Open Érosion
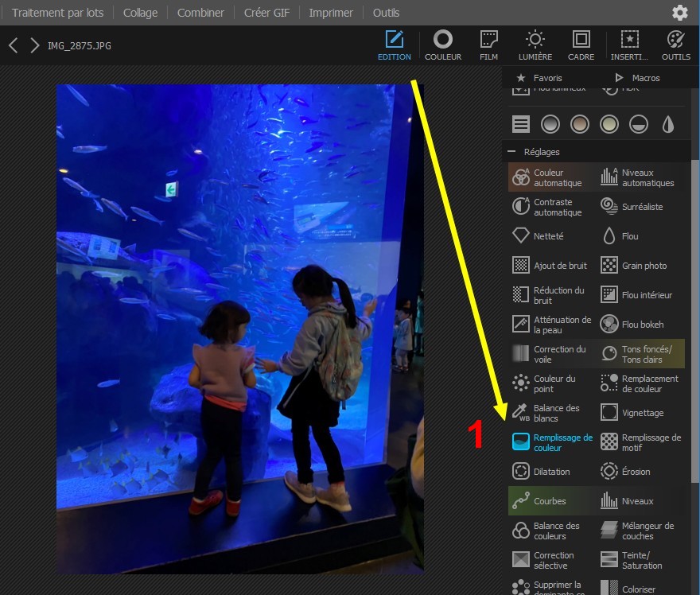Screen dimensions: 700x595 tap(640, 472)
